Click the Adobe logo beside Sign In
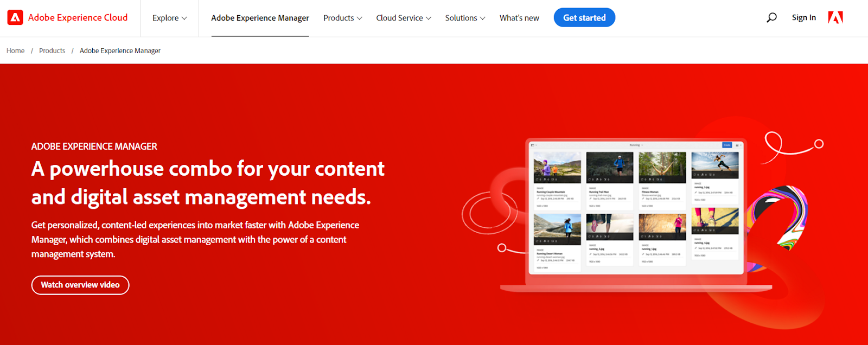 coord(835,17)
